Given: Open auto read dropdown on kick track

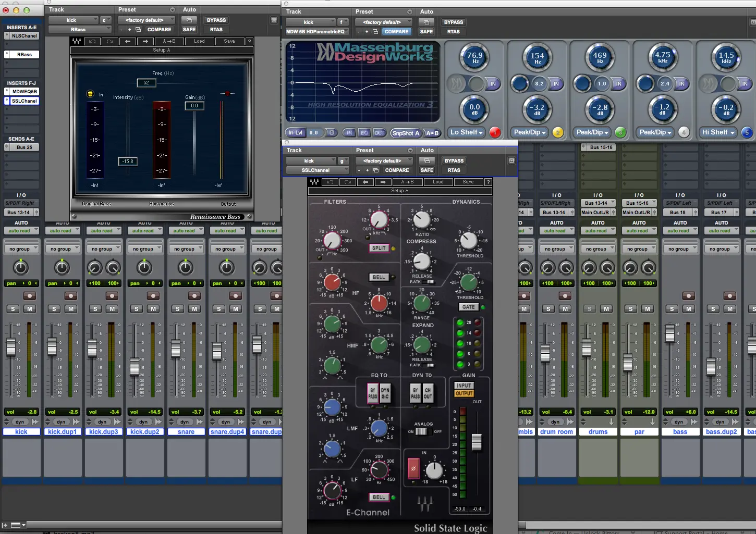Looking at the screenshot, I should [21, 231].
